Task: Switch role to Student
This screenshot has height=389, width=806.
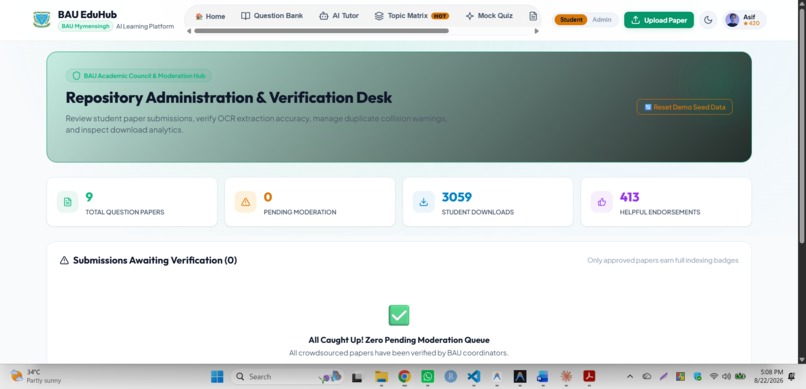Action: (x=571, y=20)
